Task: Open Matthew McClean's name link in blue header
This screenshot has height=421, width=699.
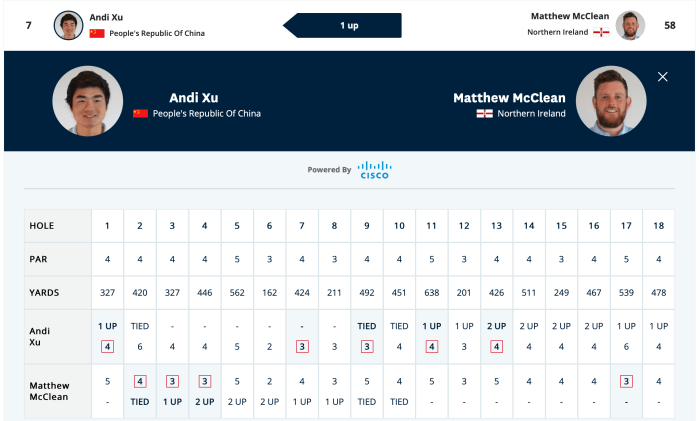Action: [x=509, y=98]
